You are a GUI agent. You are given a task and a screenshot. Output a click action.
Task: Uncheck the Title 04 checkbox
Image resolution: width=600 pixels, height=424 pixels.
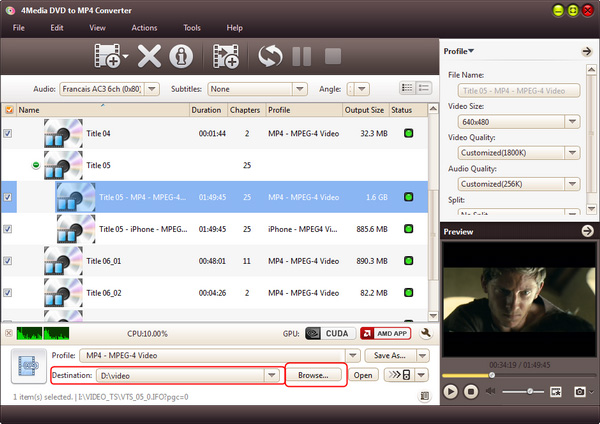click(x=9, y=133)
